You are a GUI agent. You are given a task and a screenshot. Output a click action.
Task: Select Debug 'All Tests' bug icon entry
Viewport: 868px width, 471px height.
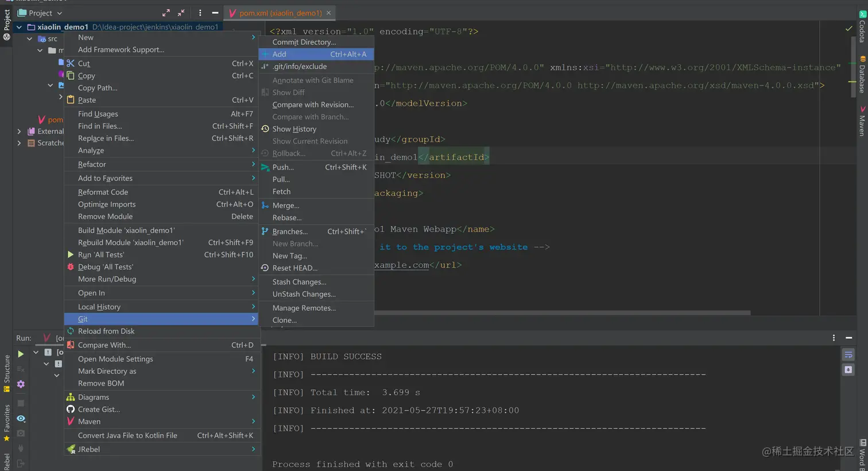pyautogui.click(x=161, y=267)
